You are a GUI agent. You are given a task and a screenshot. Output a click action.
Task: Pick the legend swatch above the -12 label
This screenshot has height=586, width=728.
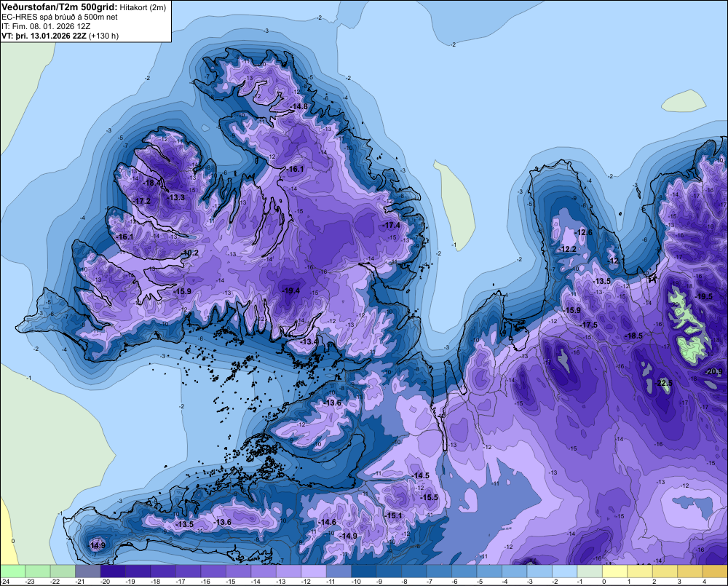point(313,571)
